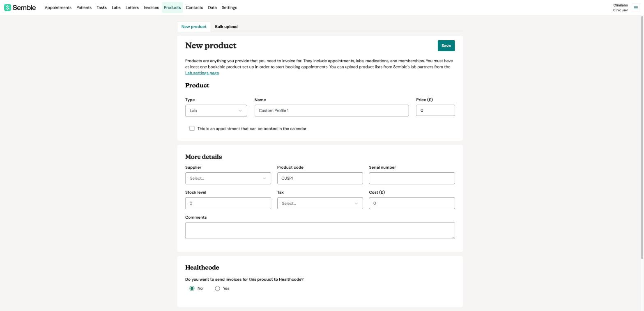Go to Invoices section
The height and width of the screenshot is (311, 644).
click(x=151, y=8)
